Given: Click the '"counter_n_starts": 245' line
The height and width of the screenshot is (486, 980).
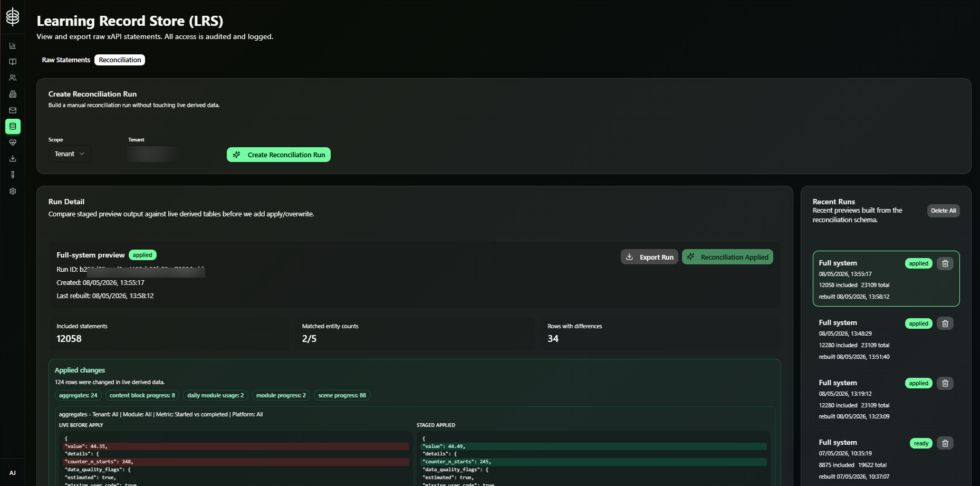Looking at the screenshot, I should click(593, 462).
